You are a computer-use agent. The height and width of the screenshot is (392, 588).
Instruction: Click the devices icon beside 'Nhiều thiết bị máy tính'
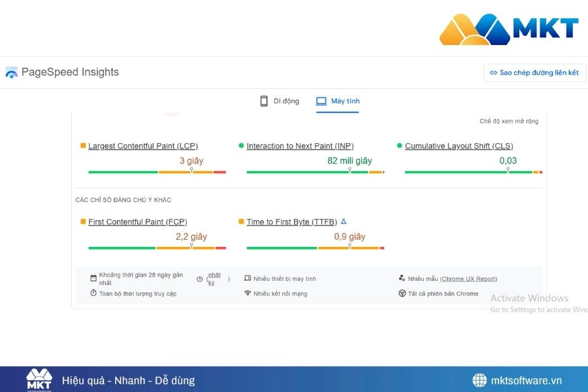[x=248, y=278]
